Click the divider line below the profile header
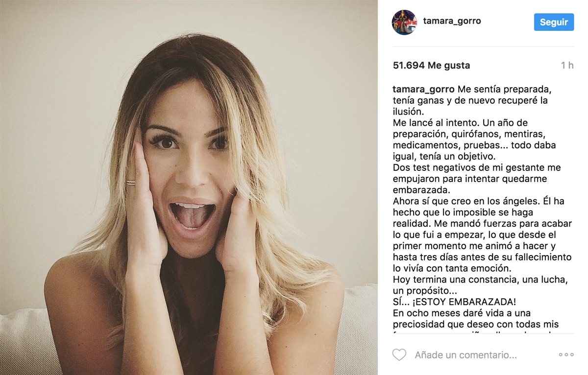This screenshot has width=588, height=375. (483, 47)
